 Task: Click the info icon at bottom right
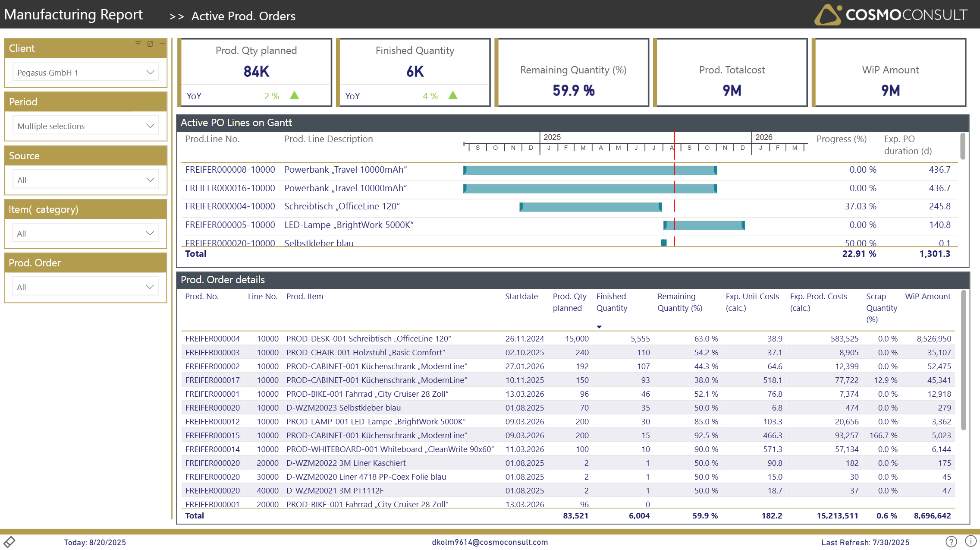point(971,541)
